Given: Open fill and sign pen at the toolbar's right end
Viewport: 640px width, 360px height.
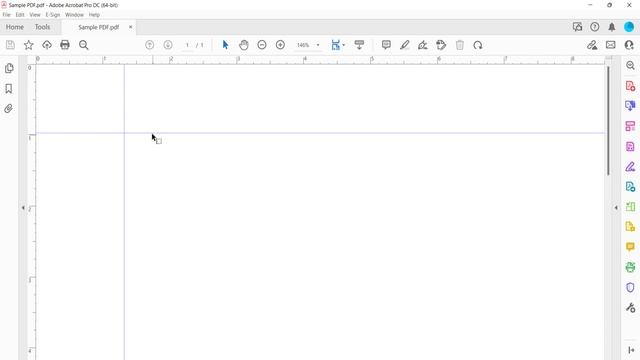Looking at the screenshot, I should pos(592,45).
